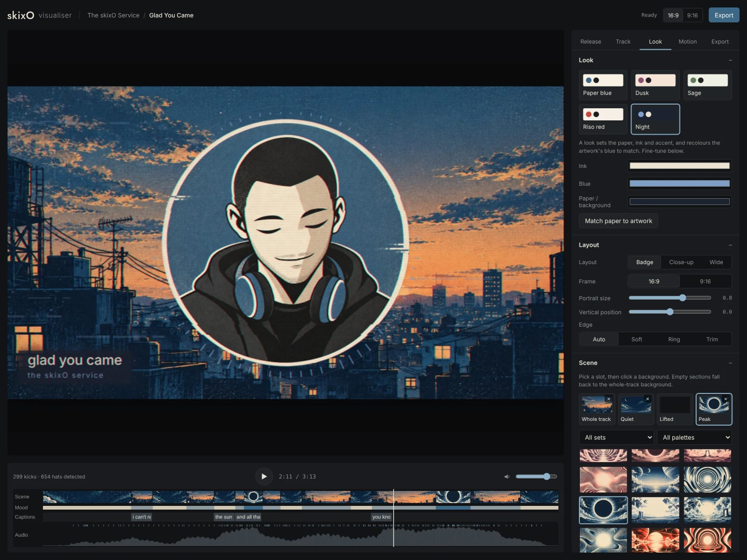The width and height of the screenshot is (747, 560).
Task: Select the empty Lifted scene slot
Action: [x=675, y=409]
